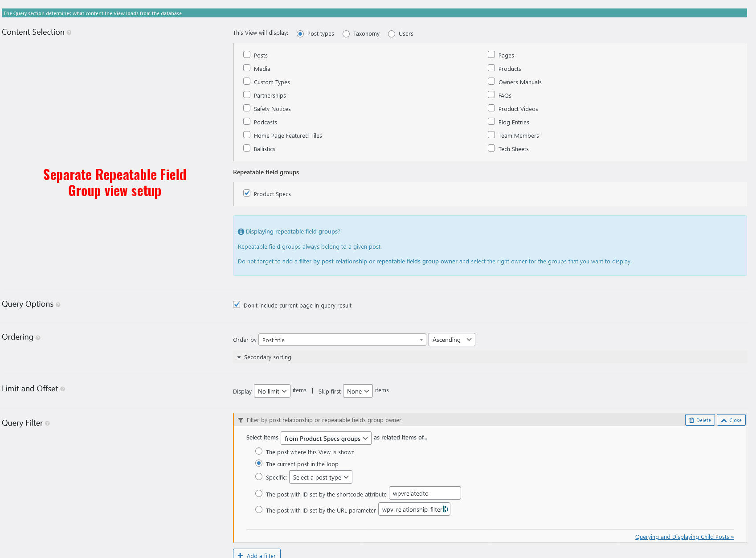Click the wpvrelatedto shortcode attribute field
Screen dimensions: 756x558
coord(425,493)
